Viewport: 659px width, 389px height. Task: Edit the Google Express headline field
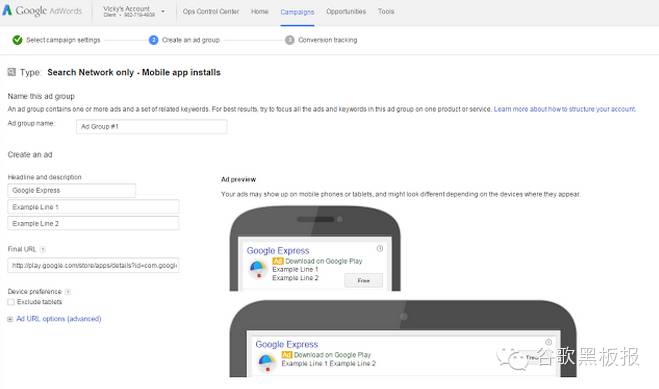71,190
